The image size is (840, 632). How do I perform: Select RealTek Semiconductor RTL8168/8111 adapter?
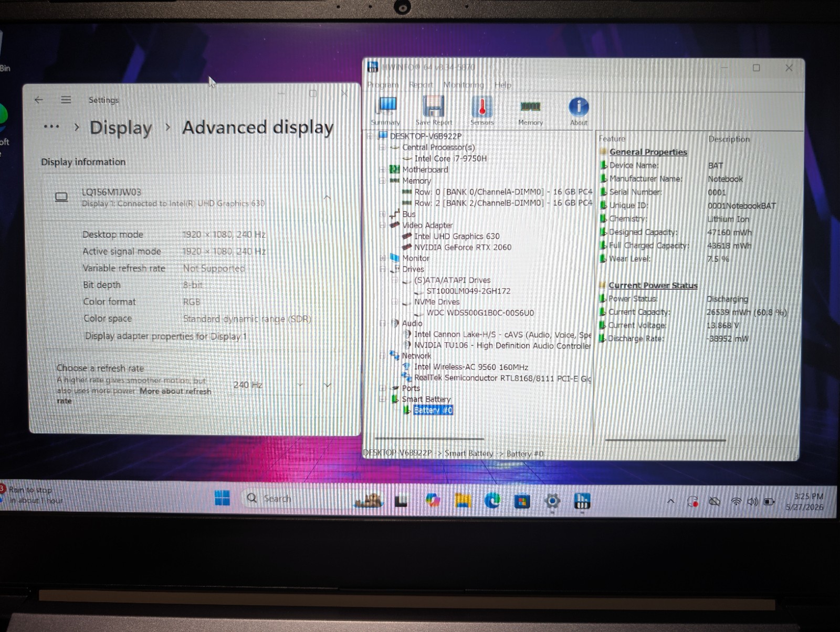point(502,378)
